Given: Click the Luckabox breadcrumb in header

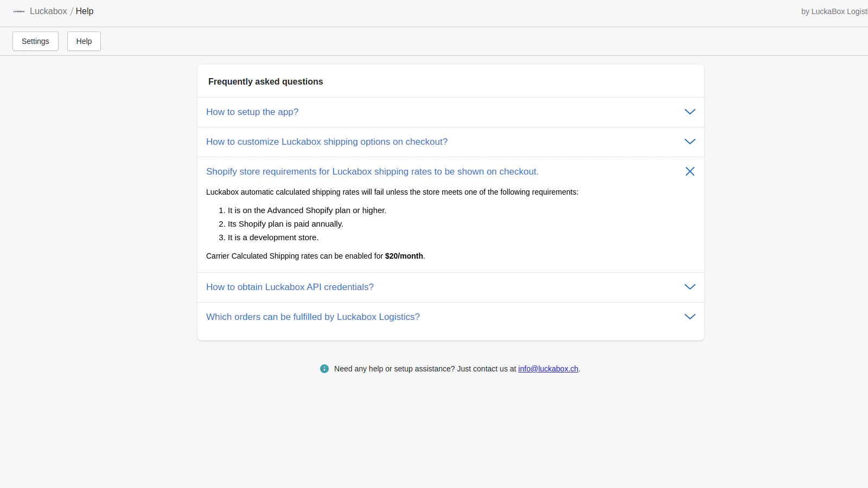Looking at the screenshot, I should [48, 11].
